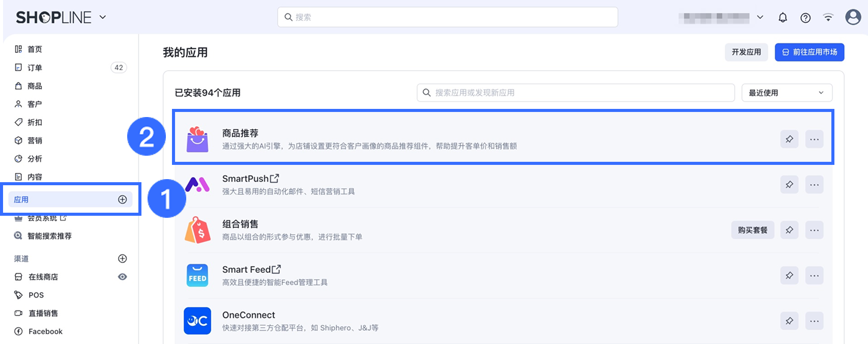Click the 42 orders count badge
This screenshot has height=344, width=868.
tap(119, 68)
